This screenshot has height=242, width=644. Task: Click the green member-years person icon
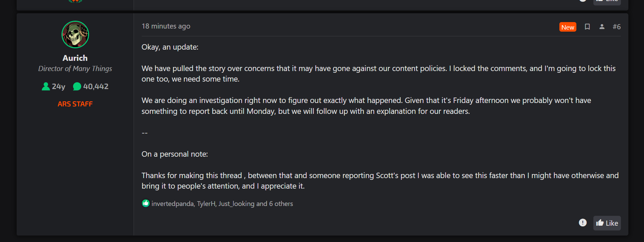[46, 87]
